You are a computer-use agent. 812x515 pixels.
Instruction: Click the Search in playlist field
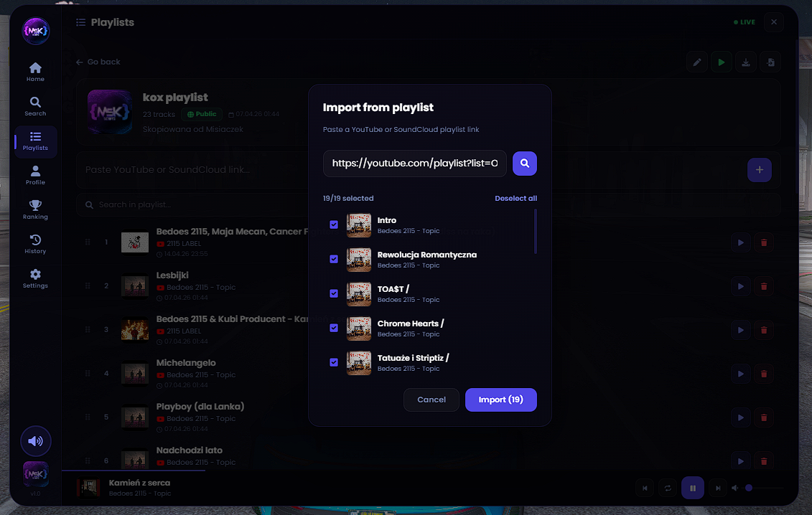(428, 205)
